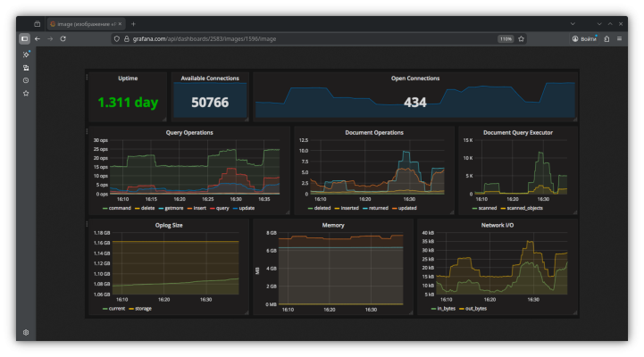
Task: Click the browser back arrow
Action: tap(38, 39)
